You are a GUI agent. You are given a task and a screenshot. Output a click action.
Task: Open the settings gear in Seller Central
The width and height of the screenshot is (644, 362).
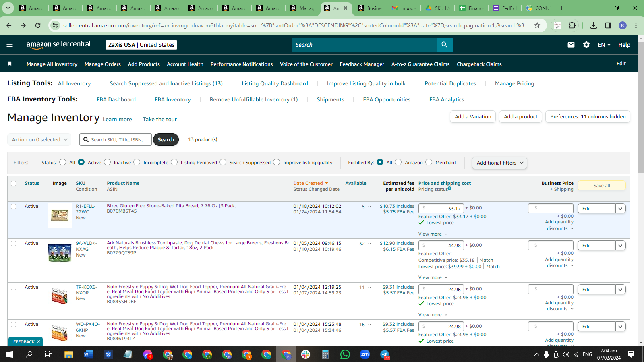[586, 45]
